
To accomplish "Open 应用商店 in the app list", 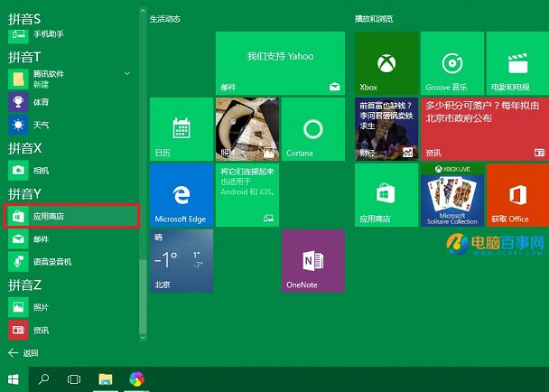I will click(x=71, y=216).
